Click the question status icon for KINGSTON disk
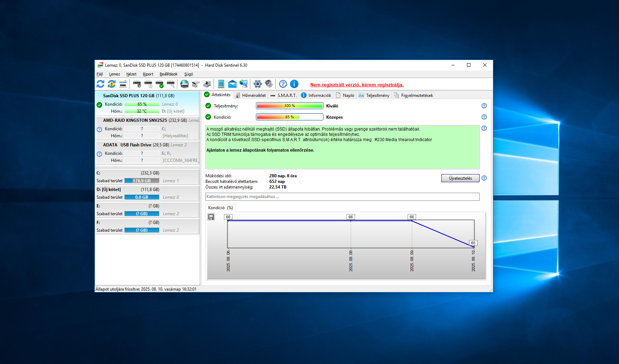The height and width of the screenshot is (364, 619). click(x=99, y=129)
